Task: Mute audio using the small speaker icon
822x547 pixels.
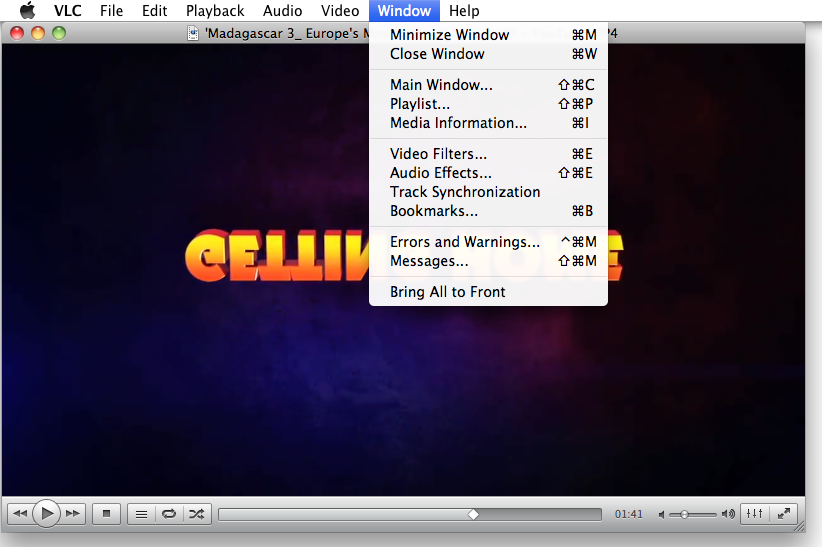Action: [662, 514]
